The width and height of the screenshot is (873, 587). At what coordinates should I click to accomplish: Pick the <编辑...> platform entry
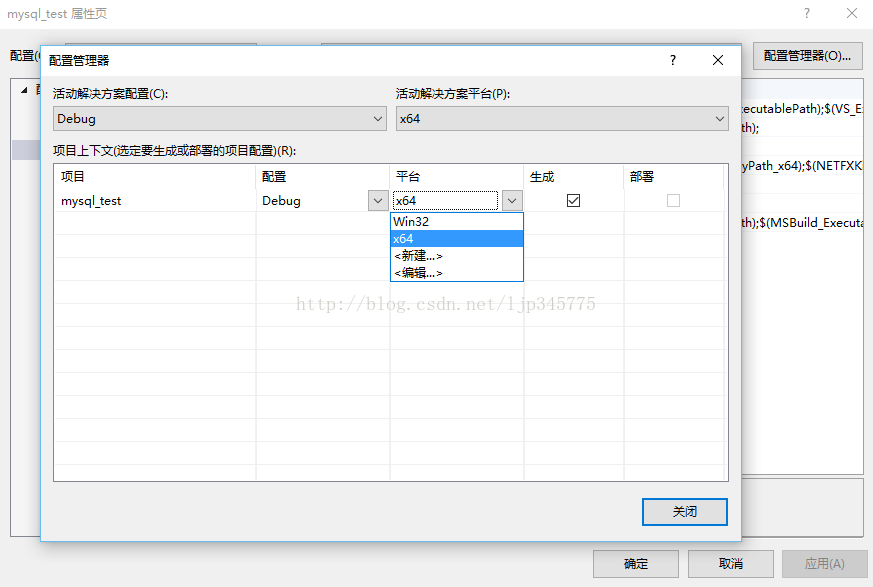(457, 273)
